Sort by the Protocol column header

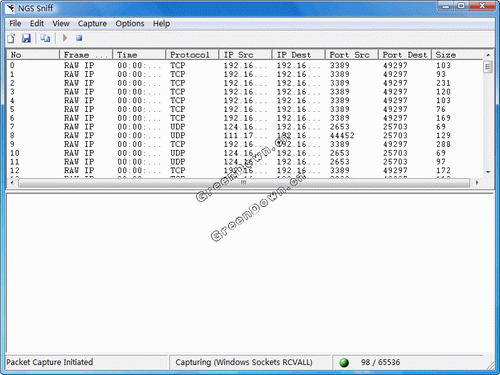[x=192, y=55]
